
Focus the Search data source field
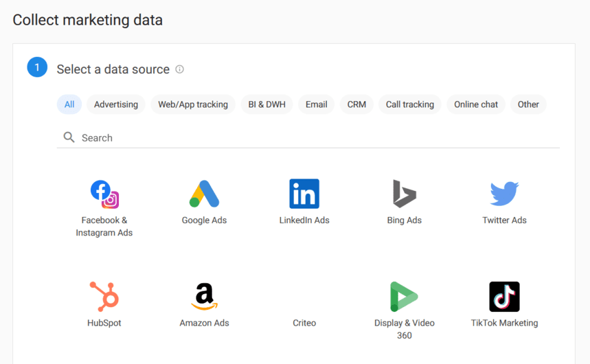[x=308, y=138]
